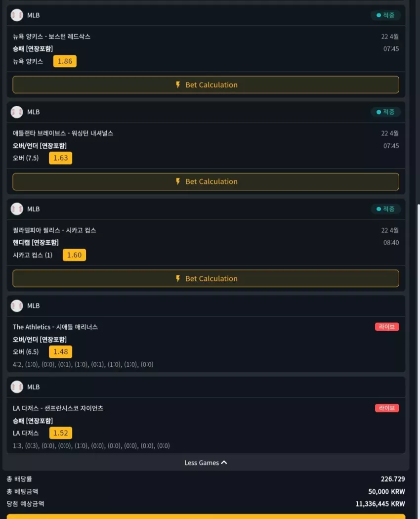The height and width of the screenshot is (519, 420).
Task: Select the 1.63 odds for 오버 (7.5)
Action: pos(61,158)
